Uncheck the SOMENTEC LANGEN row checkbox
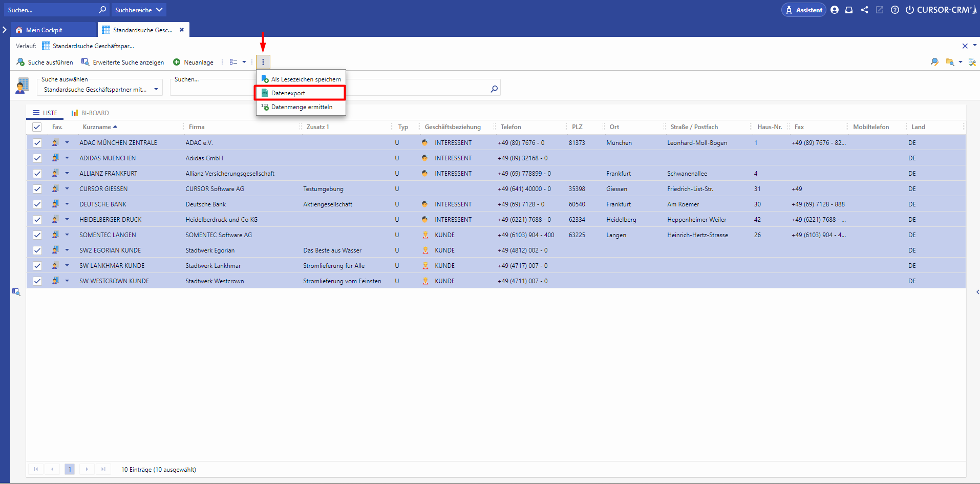Screen dimensions: 980x484 tap(37, 235)
